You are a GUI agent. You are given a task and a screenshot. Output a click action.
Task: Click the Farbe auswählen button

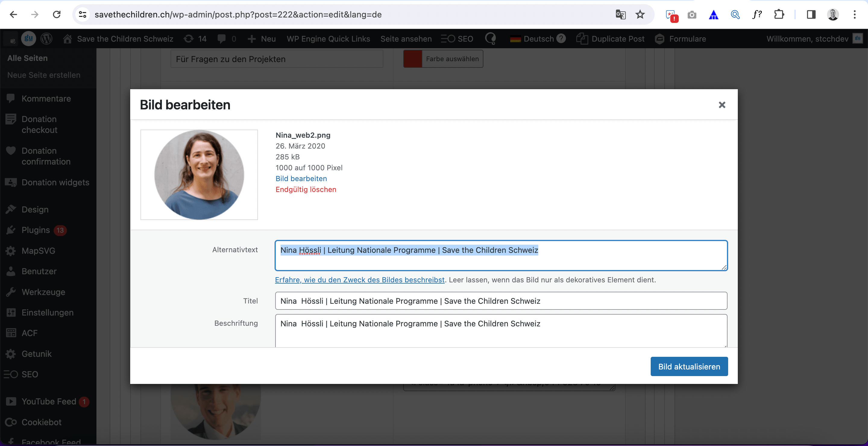point(452,59)
